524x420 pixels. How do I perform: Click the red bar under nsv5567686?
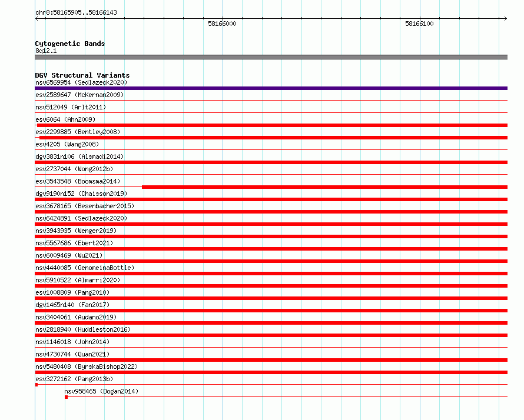[x=271, y=249]
